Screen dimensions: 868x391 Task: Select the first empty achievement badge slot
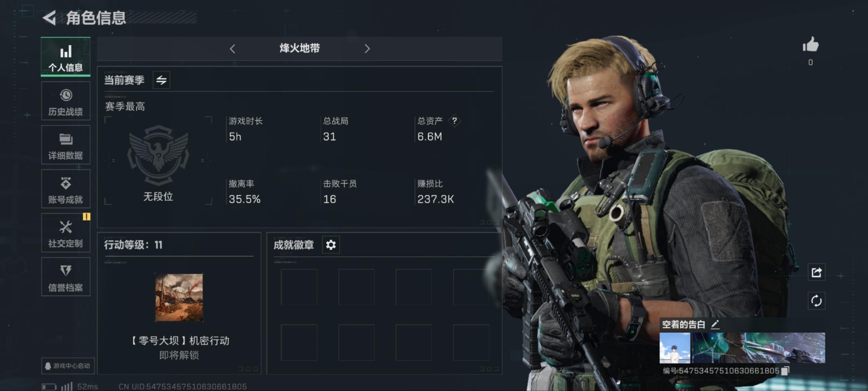click(x=299, y=287)
